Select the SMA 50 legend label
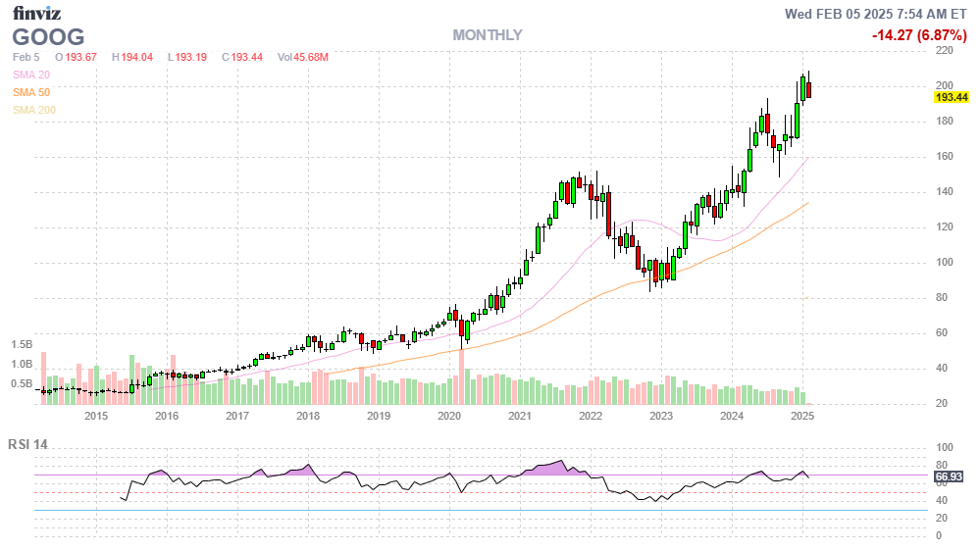Image resolution: width=980 pixels, height=551 pixels. pos(32,92)
